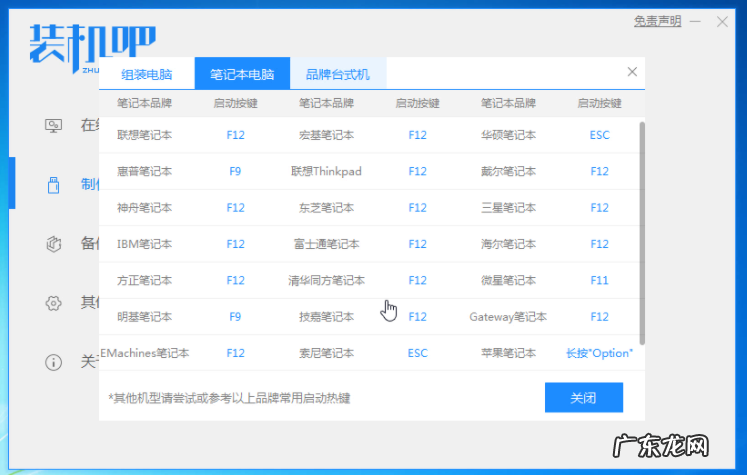Click the F11 hotkey for 微星笔记本

coord(599,281)
